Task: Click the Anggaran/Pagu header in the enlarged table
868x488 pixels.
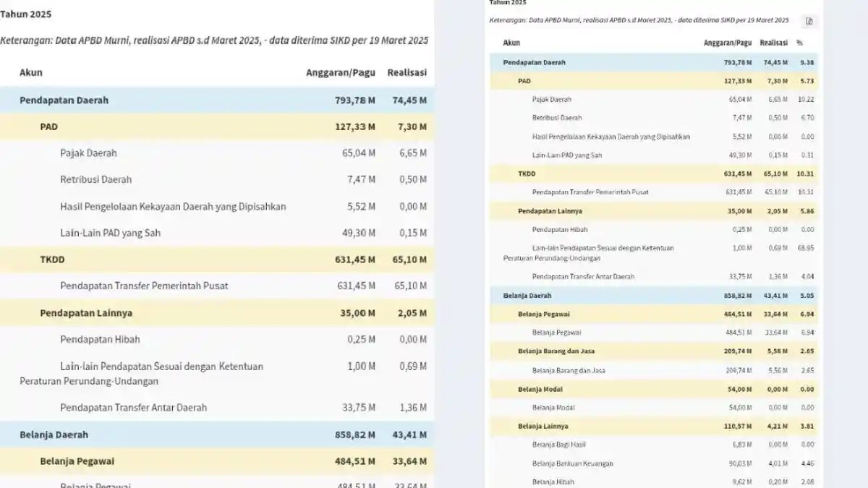Action: tap(340, 72)
